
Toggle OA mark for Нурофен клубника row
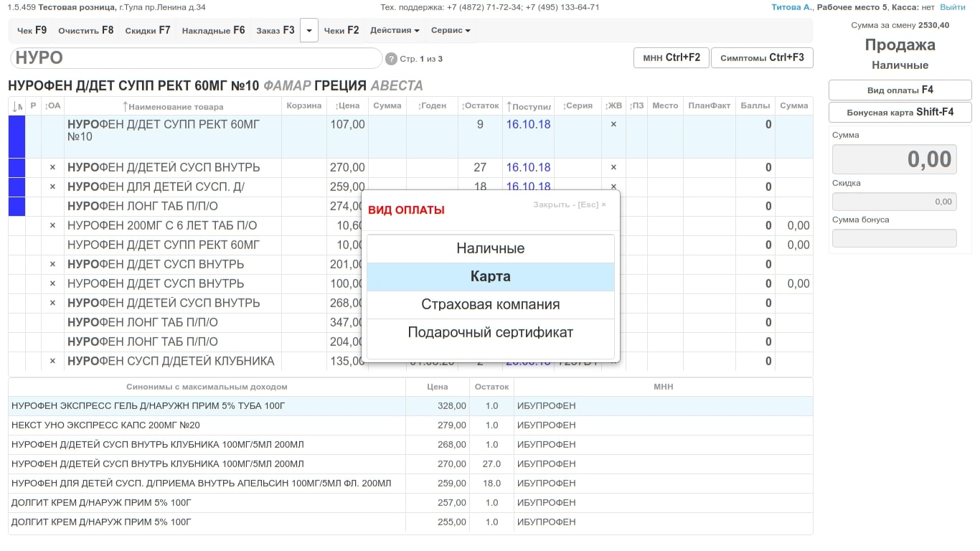click(52, 361)
